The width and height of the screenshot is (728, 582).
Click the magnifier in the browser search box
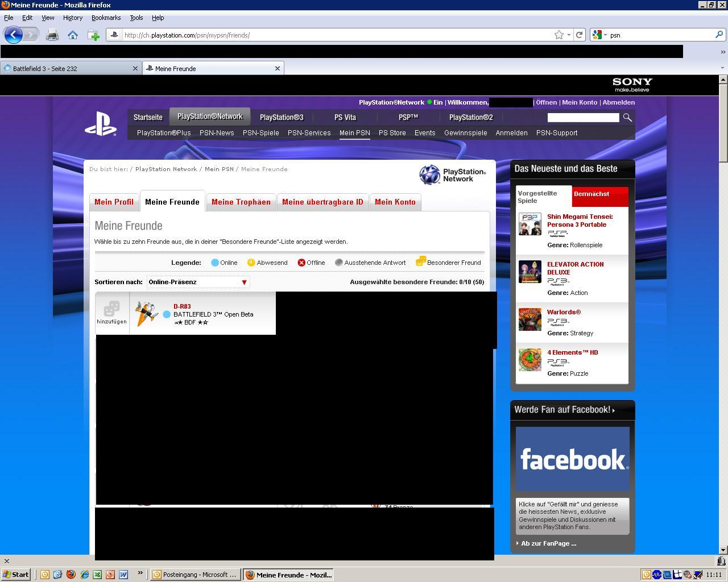tap(719, 35)
